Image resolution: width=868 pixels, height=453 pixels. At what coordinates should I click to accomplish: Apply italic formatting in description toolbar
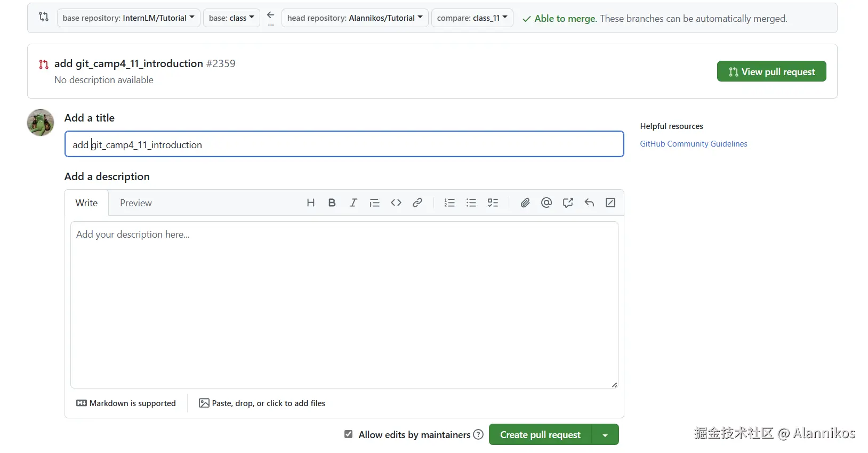coord(353,203)
